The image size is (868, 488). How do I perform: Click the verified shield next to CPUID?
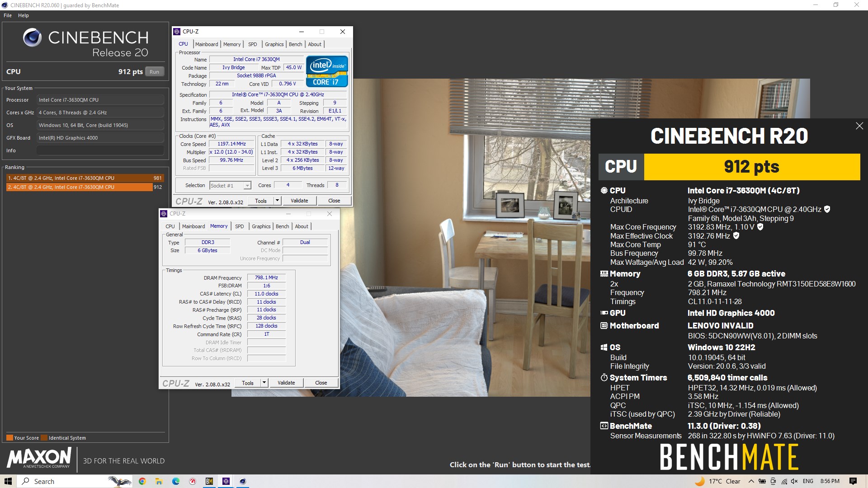827,209
